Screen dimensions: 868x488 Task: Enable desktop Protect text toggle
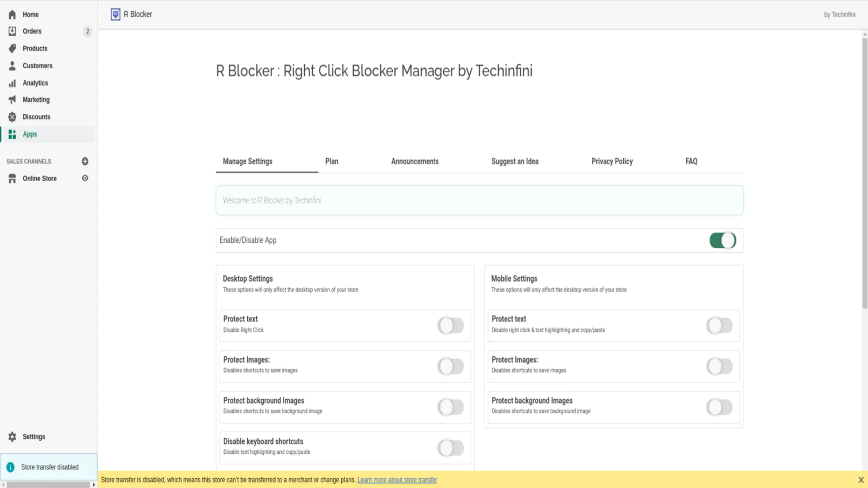[451, 325]
